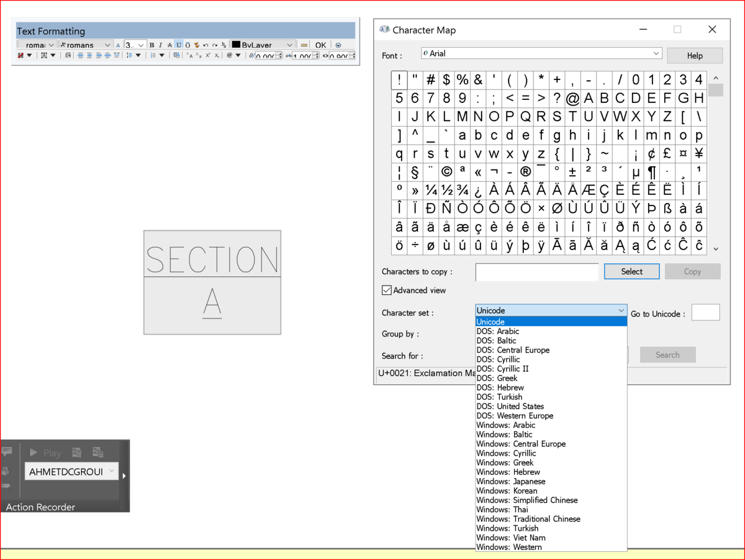
Task: Insert a stacked fraction
Action: (x=222, y=45)
